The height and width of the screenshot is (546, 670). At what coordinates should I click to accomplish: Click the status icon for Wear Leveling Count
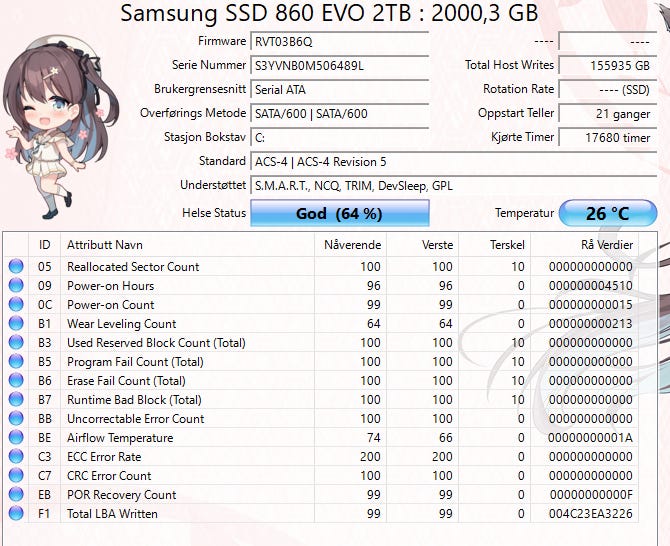16,323
